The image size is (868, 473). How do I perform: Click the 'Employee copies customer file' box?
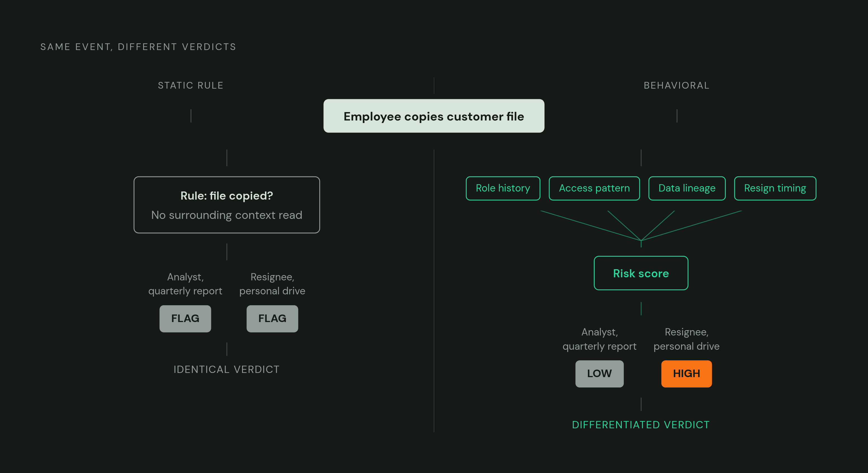pos(434,116)
